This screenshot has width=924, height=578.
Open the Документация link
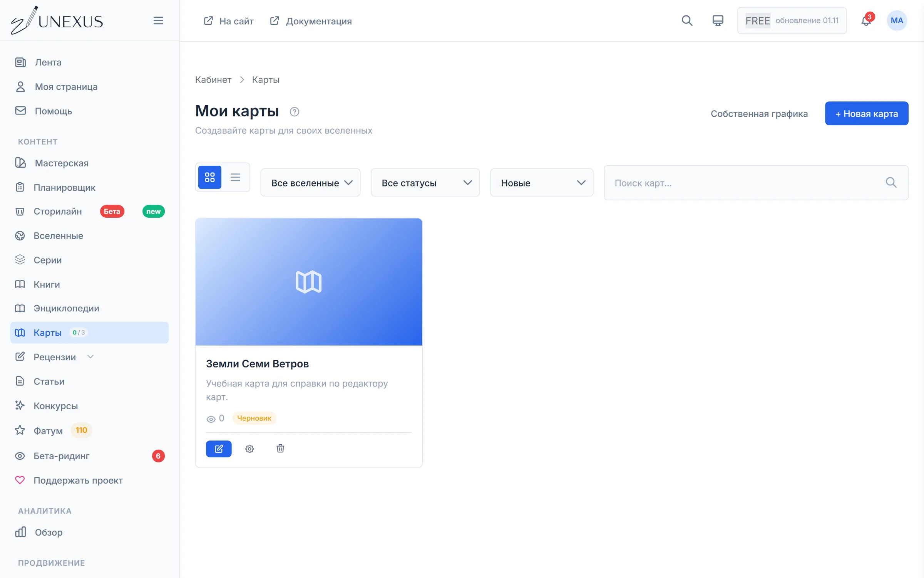[x=311, y=21]
